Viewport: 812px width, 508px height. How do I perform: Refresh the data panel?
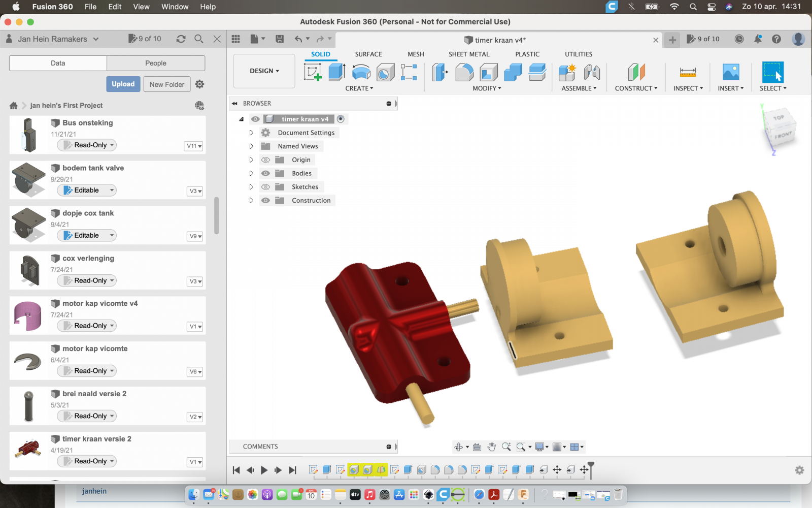click(181, 39)
